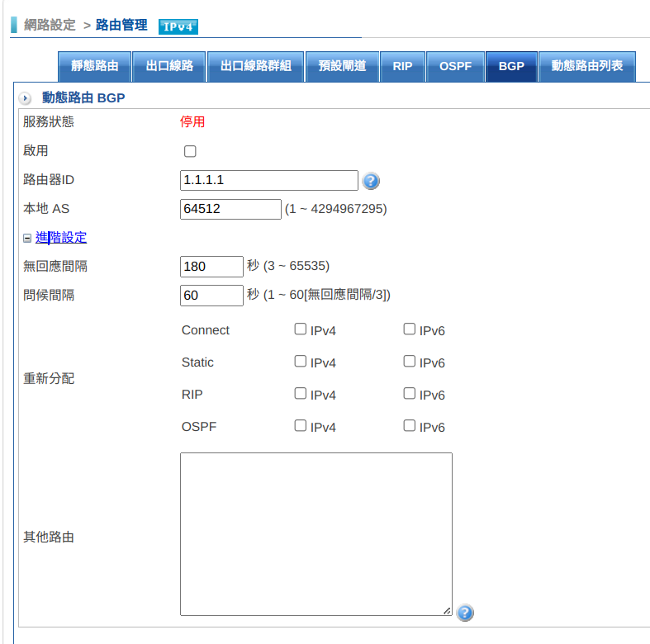Image resolution: width=650 pixels, height=644 pixels.
Task: Click the help icon below 其他路由 textarea
Action: (x=465, y=613)
